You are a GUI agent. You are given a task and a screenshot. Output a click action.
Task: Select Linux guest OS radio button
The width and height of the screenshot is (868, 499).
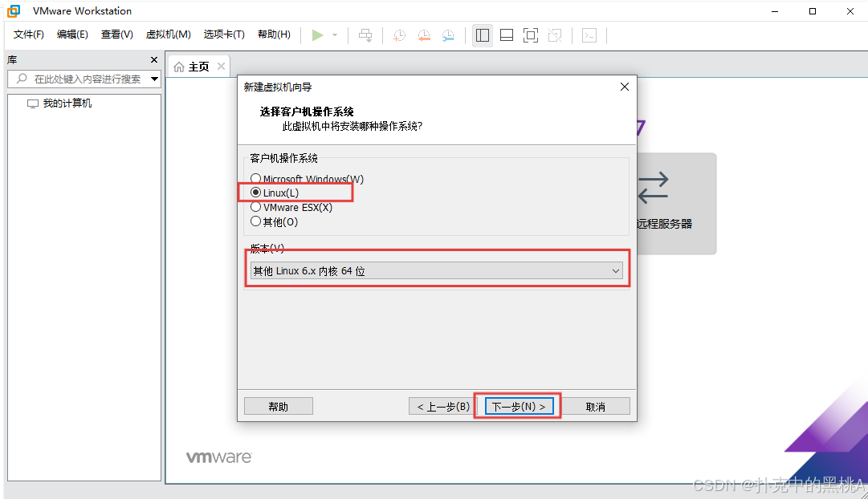pos(255,193)
